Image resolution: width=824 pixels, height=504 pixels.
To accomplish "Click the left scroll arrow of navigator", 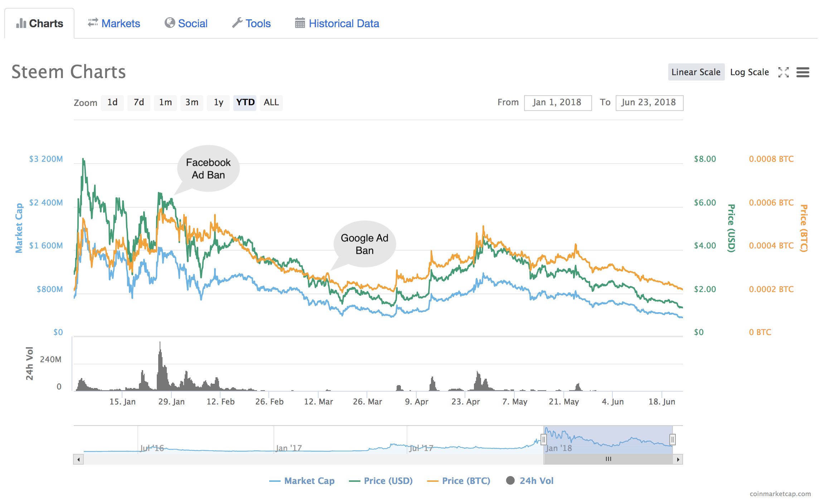I will pos(78,459).
